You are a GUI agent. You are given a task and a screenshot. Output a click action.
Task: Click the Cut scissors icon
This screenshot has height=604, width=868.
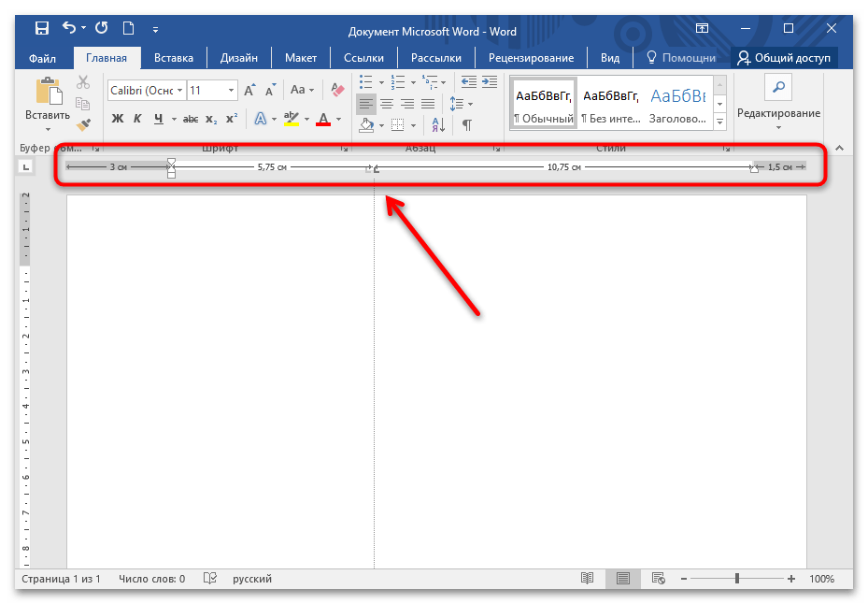83,82
